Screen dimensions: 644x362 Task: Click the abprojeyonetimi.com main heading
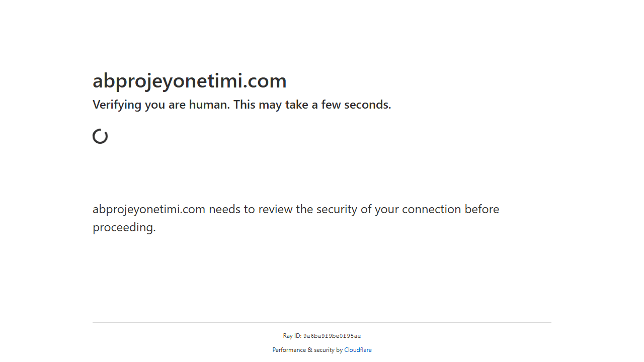coord(189,81)
